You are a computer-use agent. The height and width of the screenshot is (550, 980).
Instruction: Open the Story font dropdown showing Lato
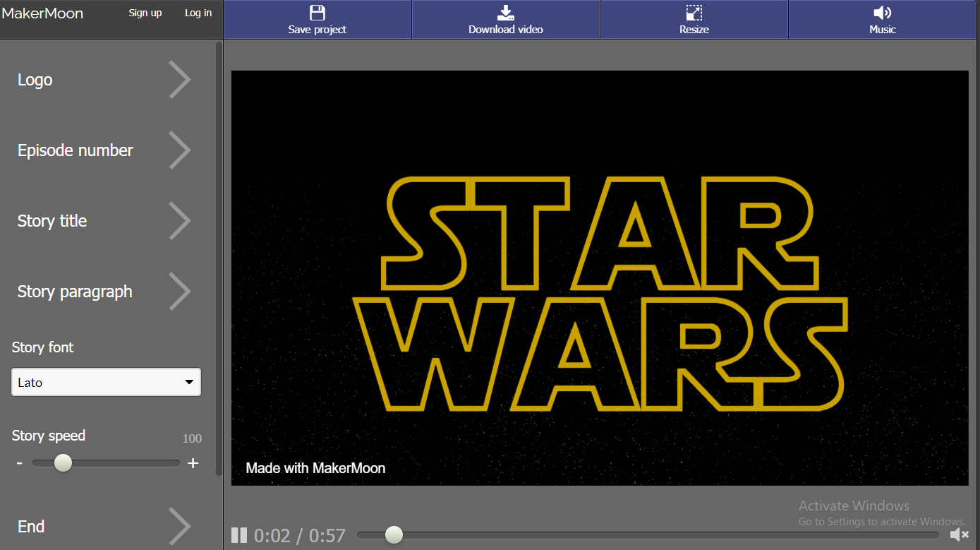tap(106, 382)
